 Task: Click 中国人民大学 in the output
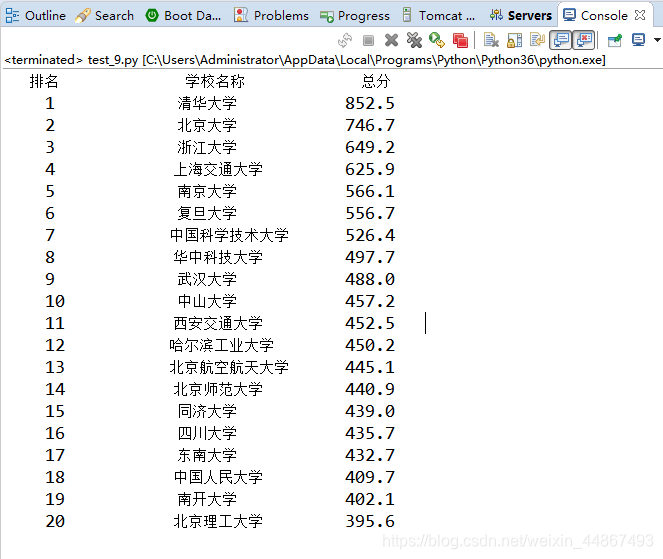(x=218, y=477)
